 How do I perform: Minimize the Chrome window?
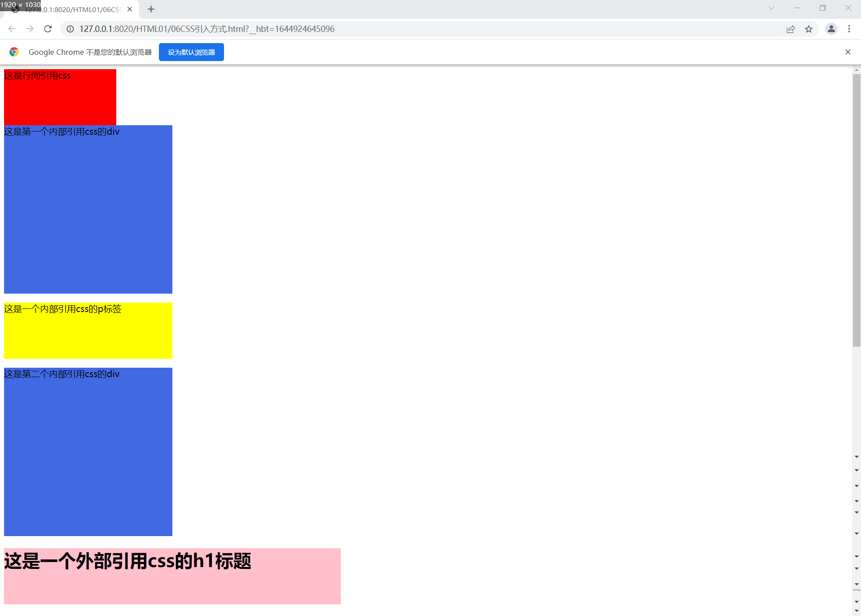797,8
